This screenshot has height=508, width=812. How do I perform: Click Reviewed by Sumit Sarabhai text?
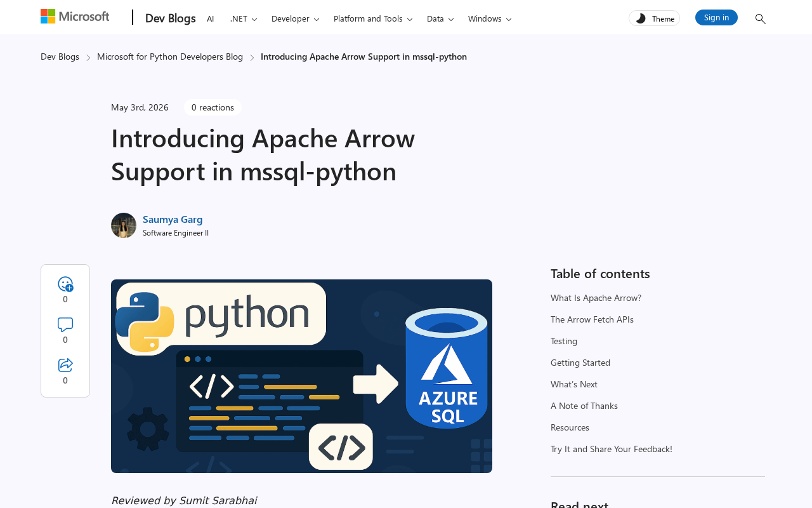[184, 500]
